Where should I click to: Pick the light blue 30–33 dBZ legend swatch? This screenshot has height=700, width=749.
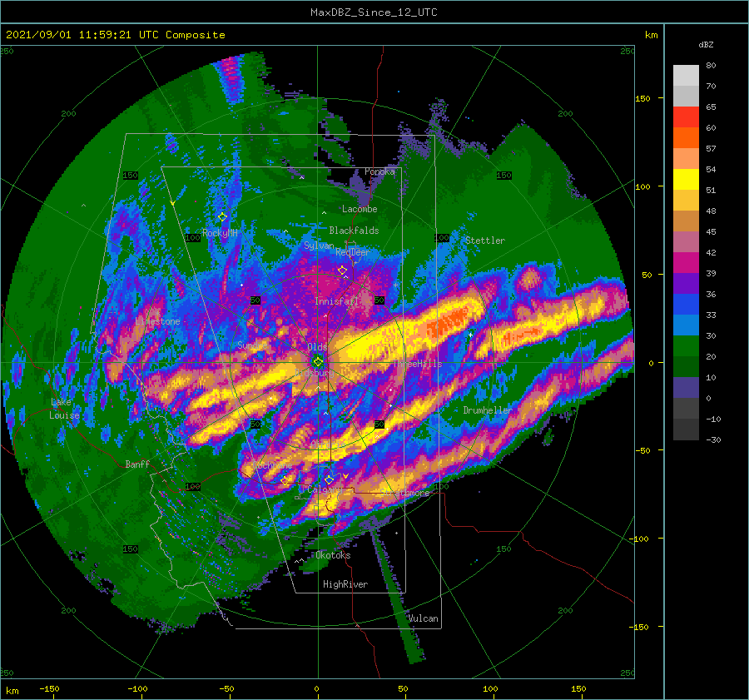click(686, 325)
